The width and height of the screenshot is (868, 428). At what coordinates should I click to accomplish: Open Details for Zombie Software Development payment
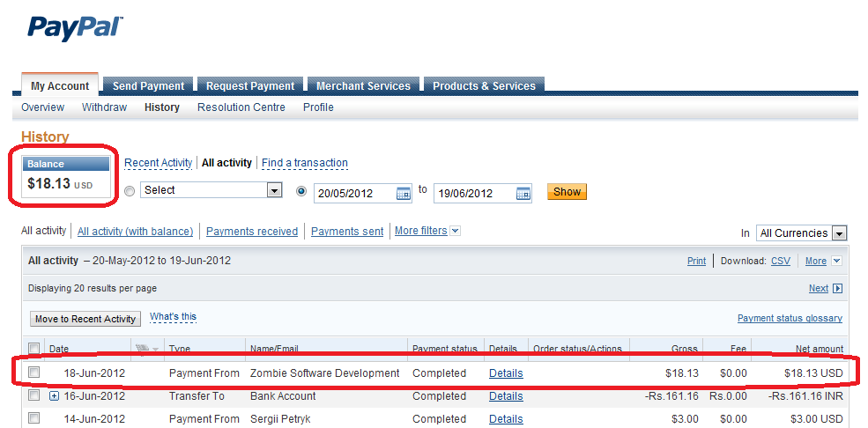(x=506, y=373)
